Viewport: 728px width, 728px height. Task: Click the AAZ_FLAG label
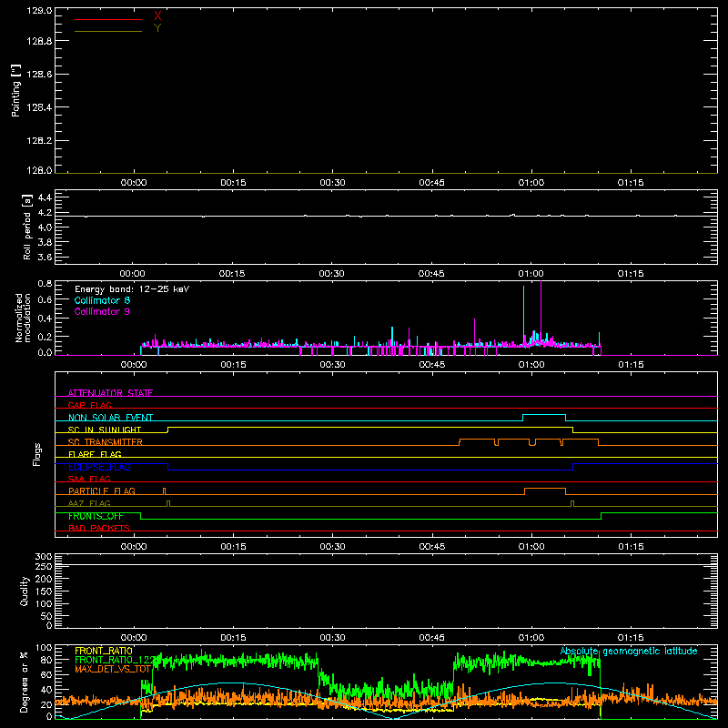pos(89,503)
